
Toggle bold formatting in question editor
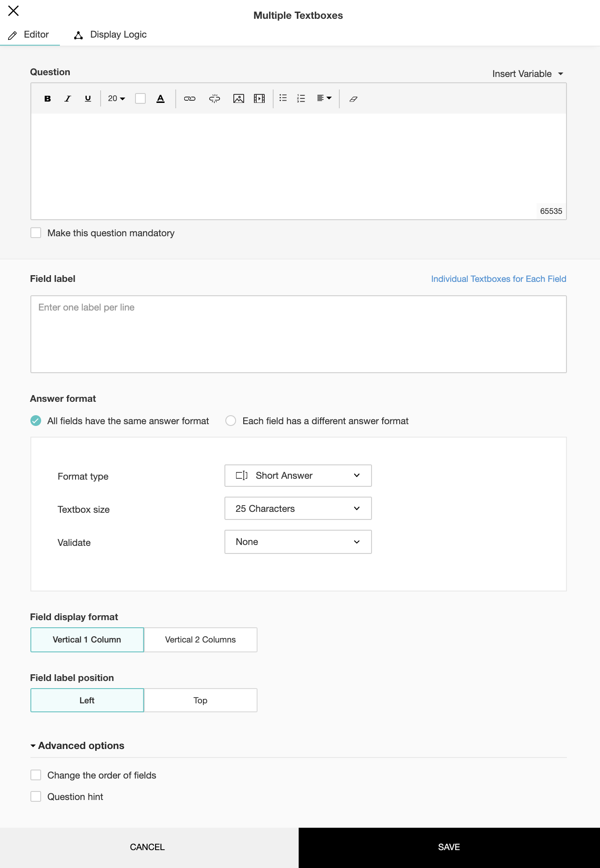click(47, 98)
